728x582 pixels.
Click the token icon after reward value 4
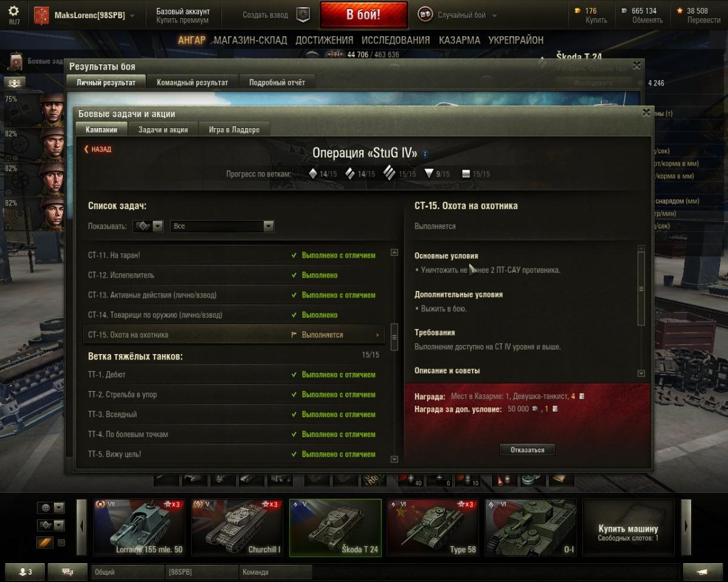tap(582, 396)
